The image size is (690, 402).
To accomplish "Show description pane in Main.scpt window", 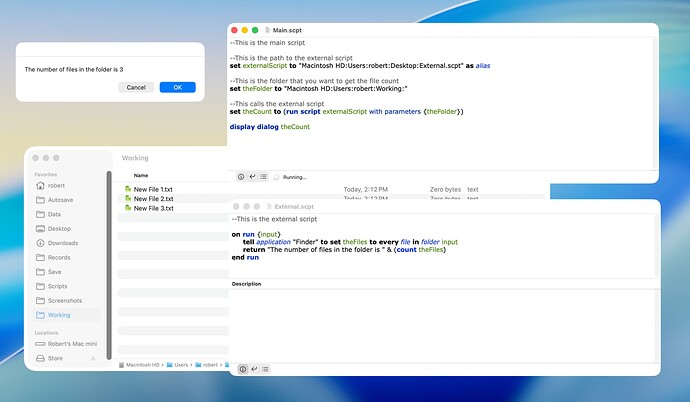I will pyautogui.click(x=241, y=177).
